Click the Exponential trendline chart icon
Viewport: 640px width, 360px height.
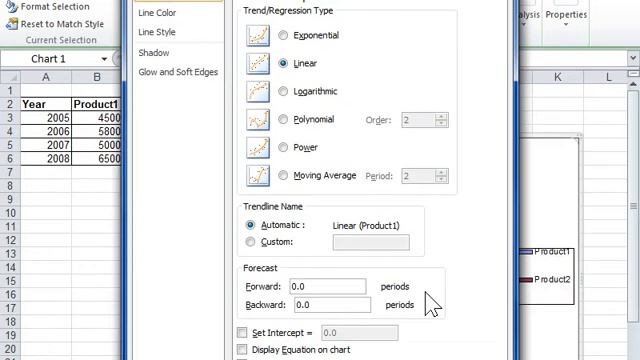pos(258,36)
